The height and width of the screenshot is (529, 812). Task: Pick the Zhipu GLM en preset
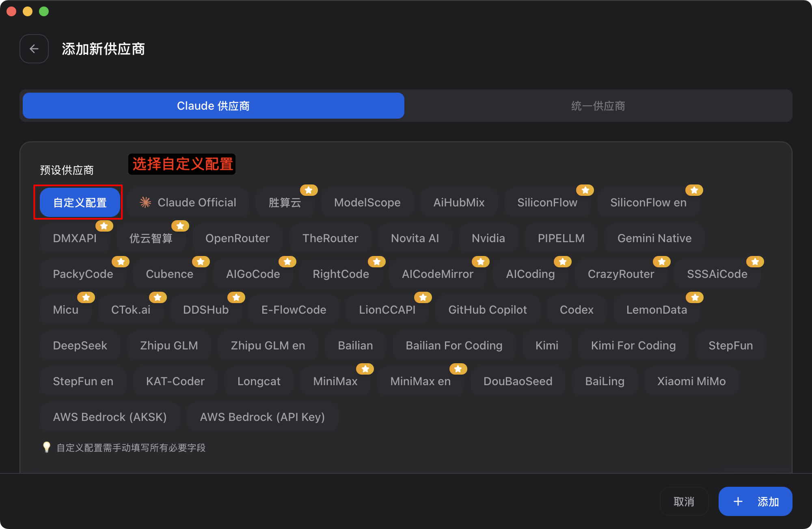coord(268,345)
